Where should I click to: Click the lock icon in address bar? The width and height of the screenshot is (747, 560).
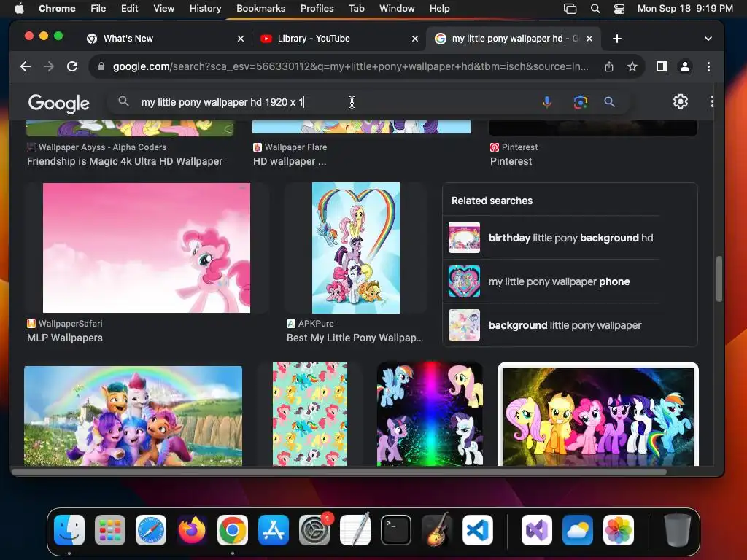101,66
